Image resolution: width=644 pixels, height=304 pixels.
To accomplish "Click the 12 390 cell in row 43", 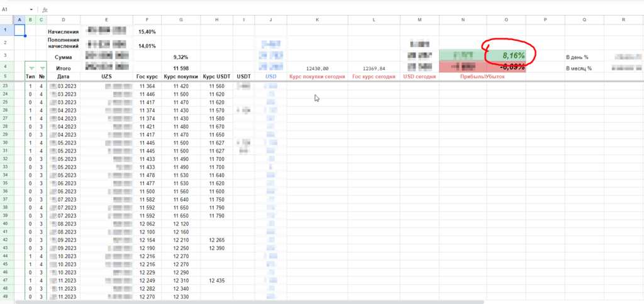I will (x=217, y=248).
